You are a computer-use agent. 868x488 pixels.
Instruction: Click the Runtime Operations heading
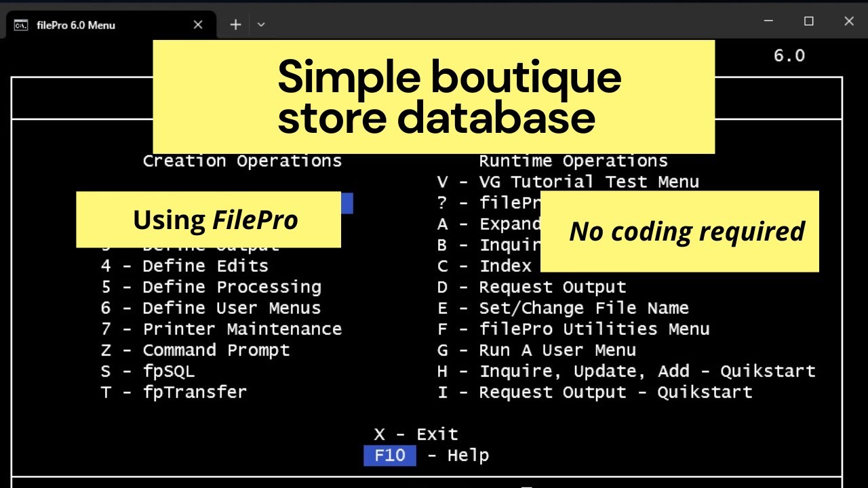pyautogui.click(x=574, y=161)
